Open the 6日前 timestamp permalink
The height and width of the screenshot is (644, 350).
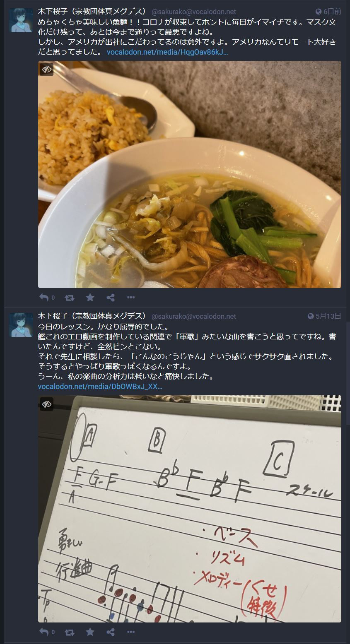tap(328, 12)
